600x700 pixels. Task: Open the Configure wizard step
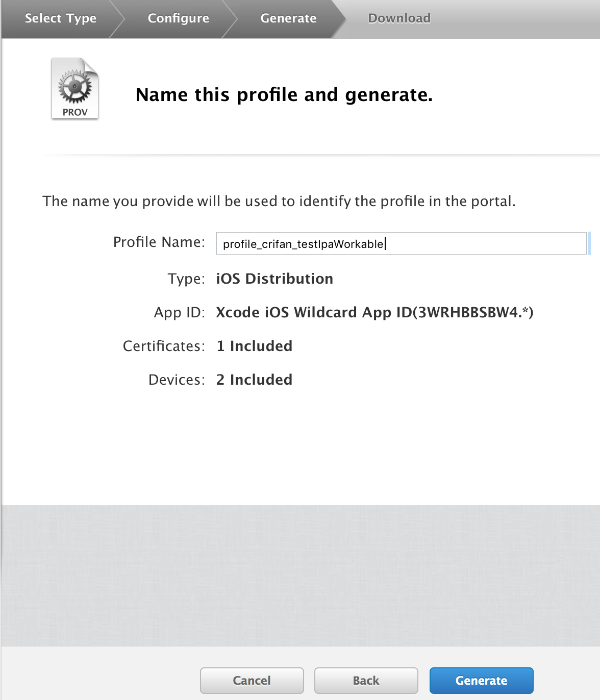[x=178, y=18]
